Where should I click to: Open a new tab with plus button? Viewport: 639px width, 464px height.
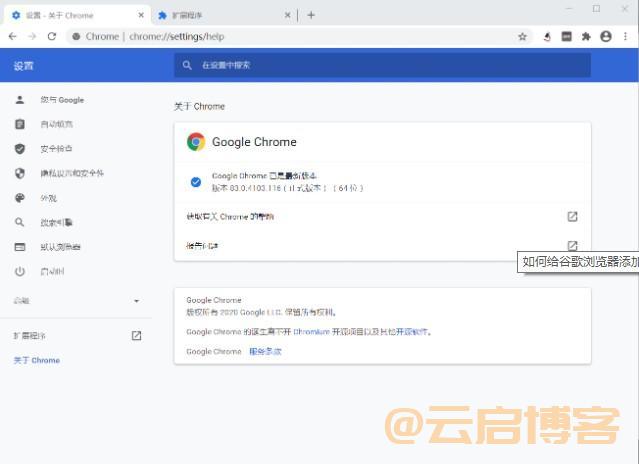[x=311, y=15]
